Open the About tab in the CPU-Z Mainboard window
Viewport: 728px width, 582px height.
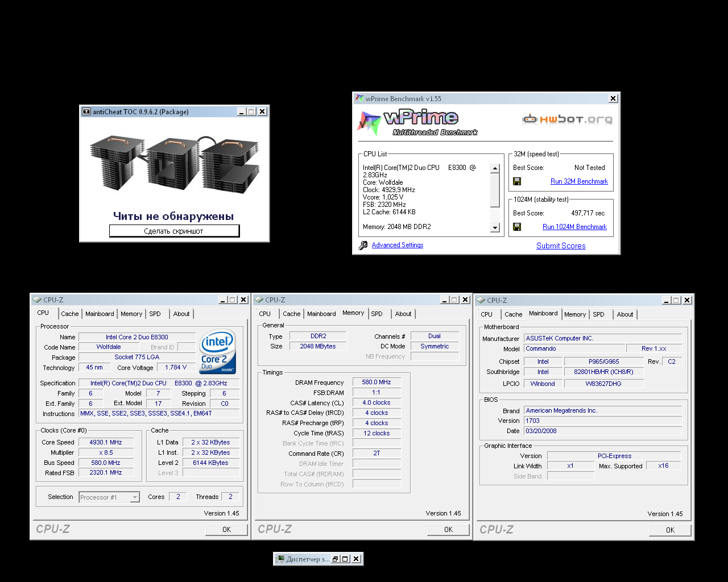[x=625, y=314]
